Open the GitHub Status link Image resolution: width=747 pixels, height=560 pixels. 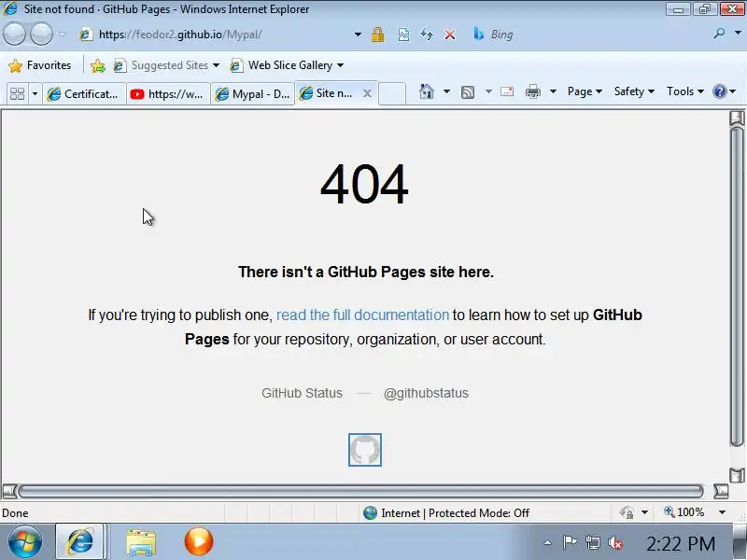(302, 393)
